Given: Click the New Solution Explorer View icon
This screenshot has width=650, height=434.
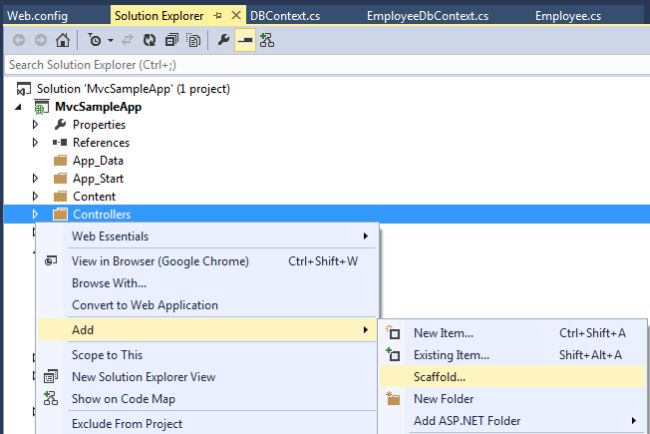Looking at the screenshot, I should pyautogui.click(x=51, y=376).
